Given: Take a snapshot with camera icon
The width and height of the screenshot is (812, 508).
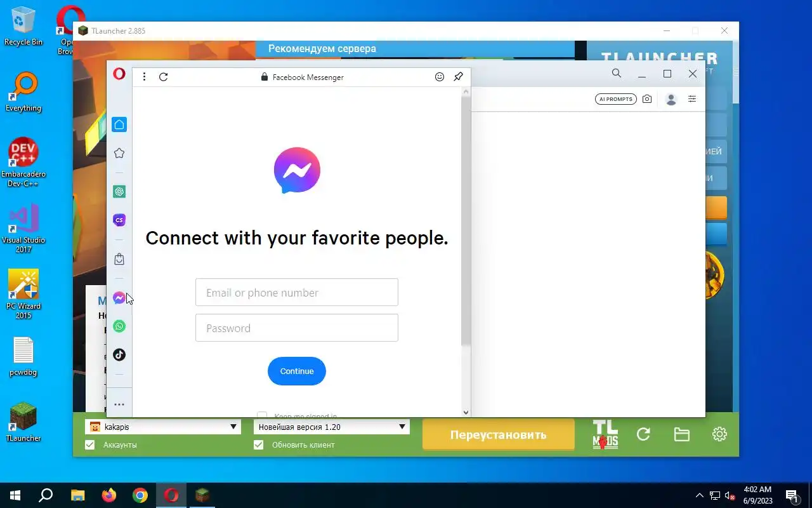Looking at the screenshot, I should pyautogui.click(x=647, y=99).
